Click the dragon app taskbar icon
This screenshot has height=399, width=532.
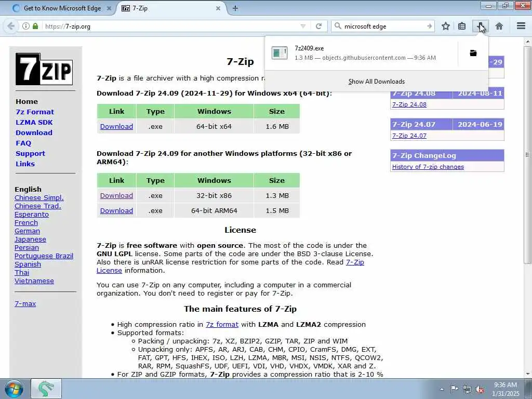(46, 389)
